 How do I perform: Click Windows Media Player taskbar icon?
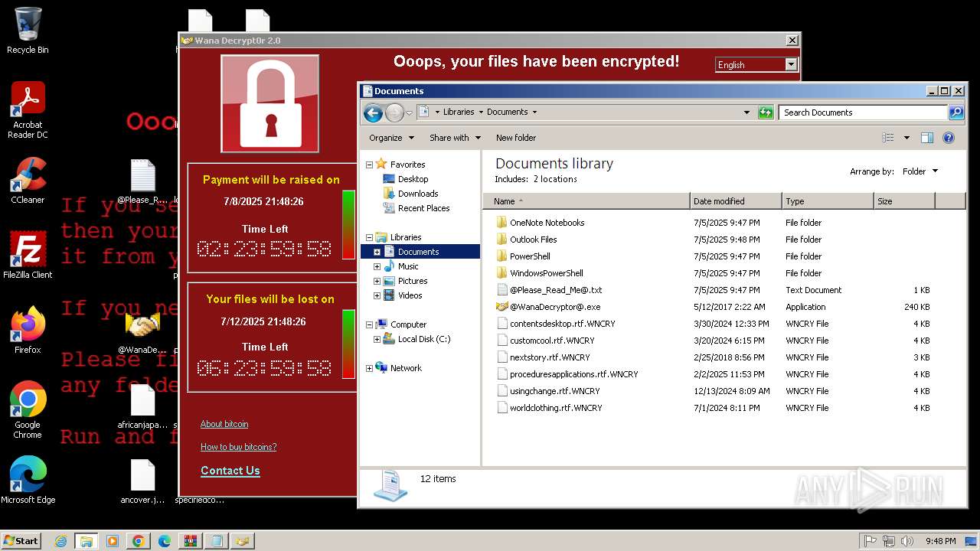tap(113, 541)
